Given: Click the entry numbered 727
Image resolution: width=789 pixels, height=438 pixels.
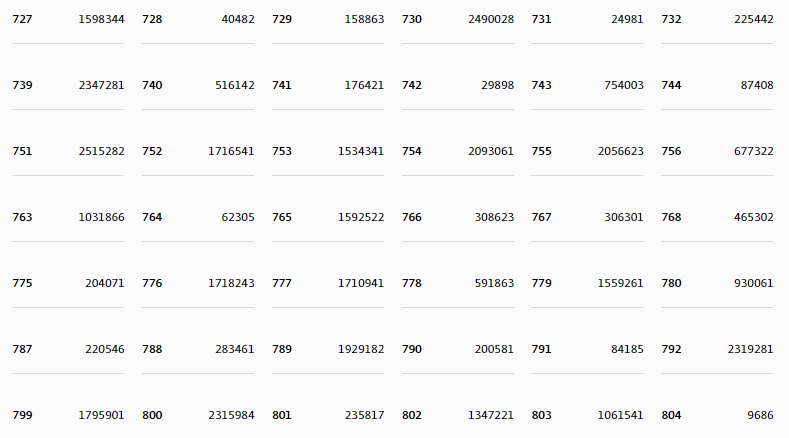Looking at the screenshot, I should [x=68, y=20].
